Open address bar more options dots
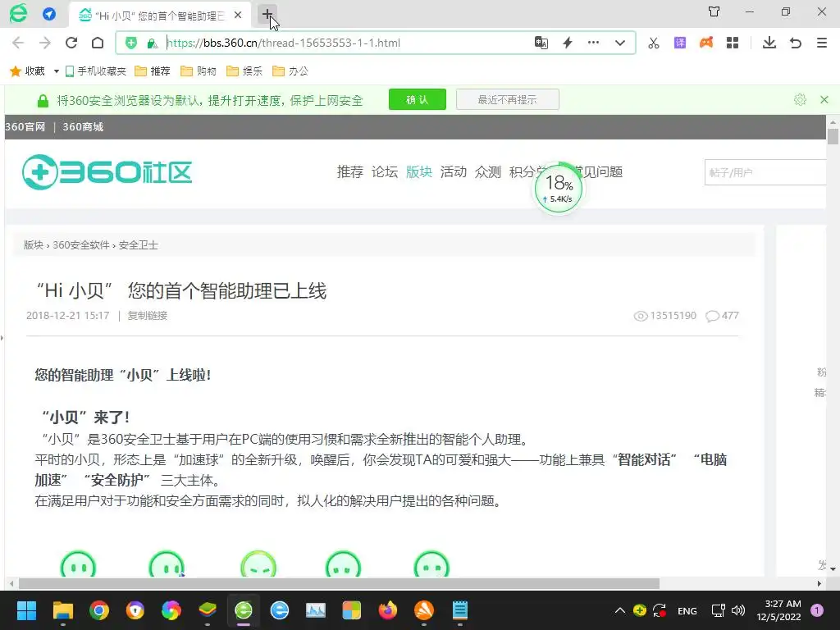Screen dimensions: 840x630 point(594,43)
